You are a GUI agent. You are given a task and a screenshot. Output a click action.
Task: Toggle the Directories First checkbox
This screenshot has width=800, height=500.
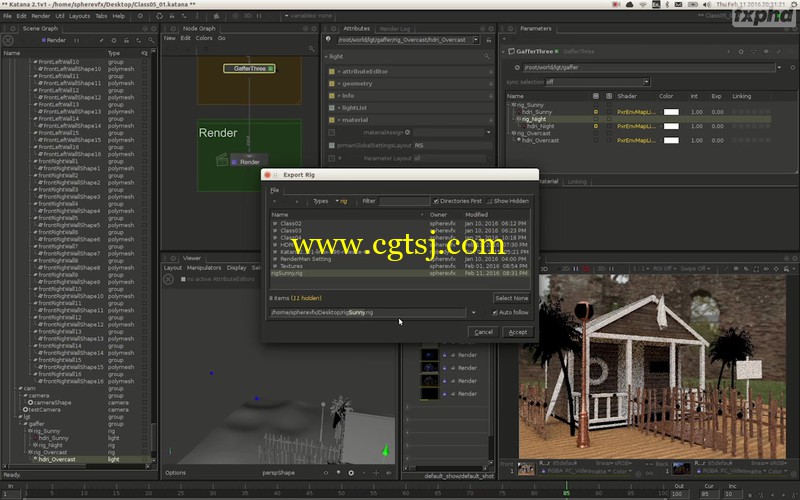pyautogui.click(x=436, y=201)
